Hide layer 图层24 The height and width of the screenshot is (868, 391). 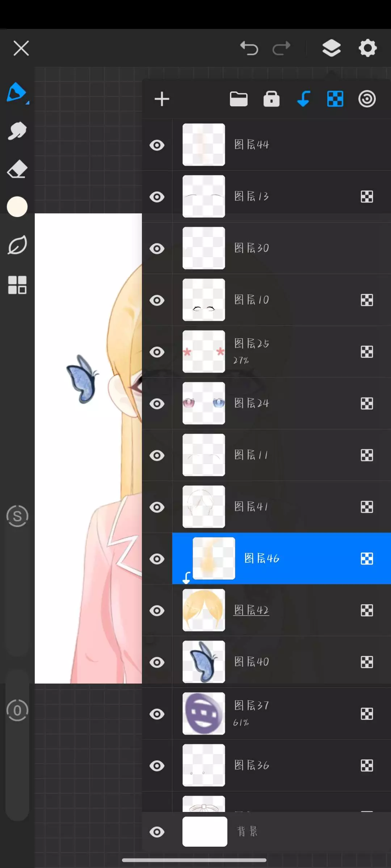(x=157, y=404)
